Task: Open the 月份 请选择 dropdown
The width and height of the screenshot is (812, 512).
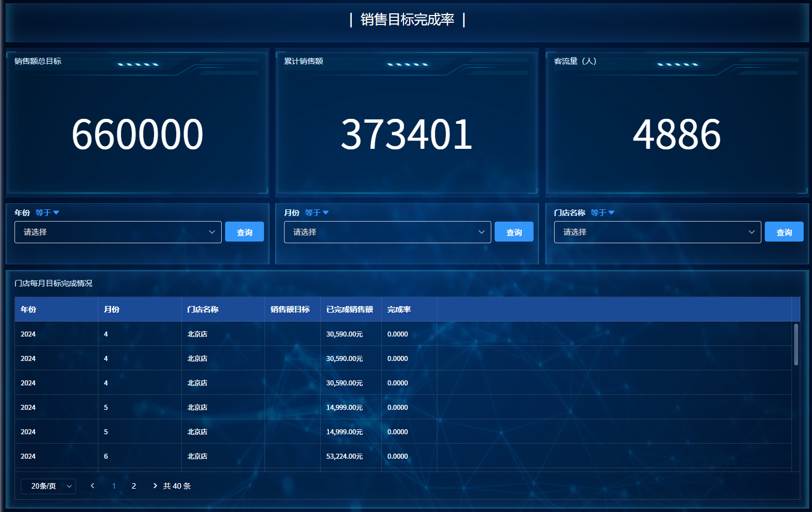Action: pos(387,232)
